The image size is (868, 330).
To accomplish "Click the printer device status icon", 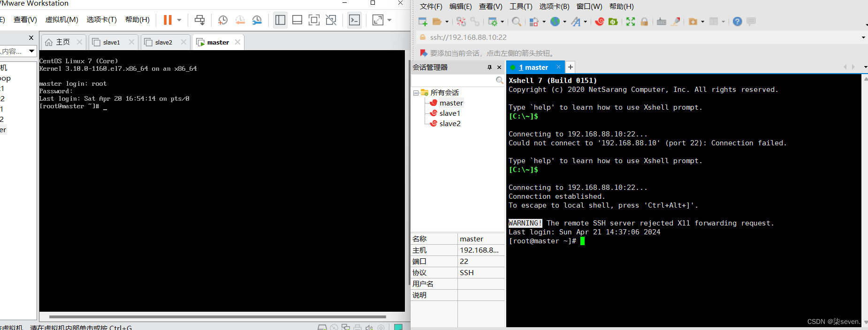I will tap(358, 327).
